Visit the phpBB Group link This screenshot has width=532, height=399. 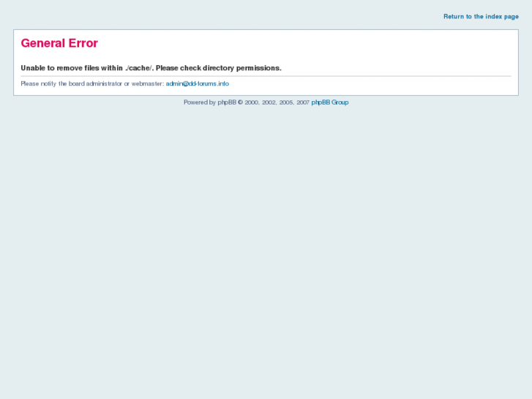330,102
